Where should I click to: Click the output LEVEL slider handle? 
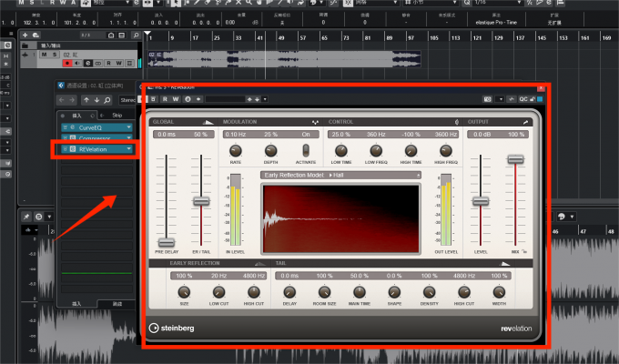(481, 201)
